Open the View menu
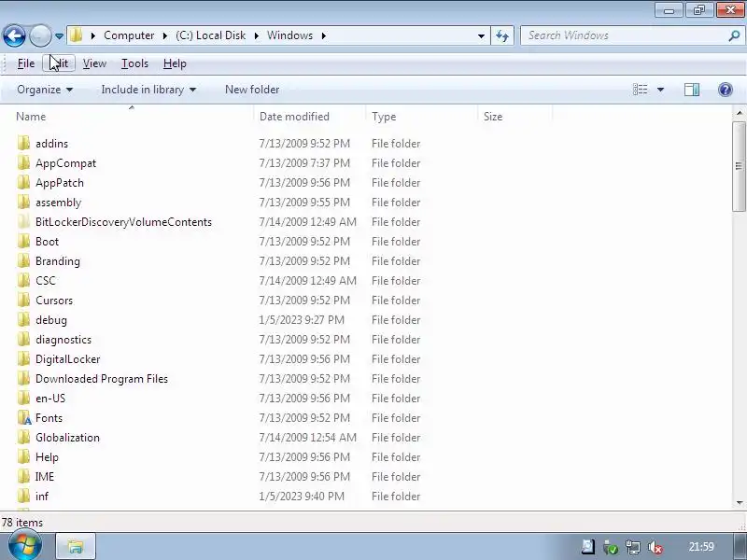Viewport: 747px width, 560px height. click(94, 63)
